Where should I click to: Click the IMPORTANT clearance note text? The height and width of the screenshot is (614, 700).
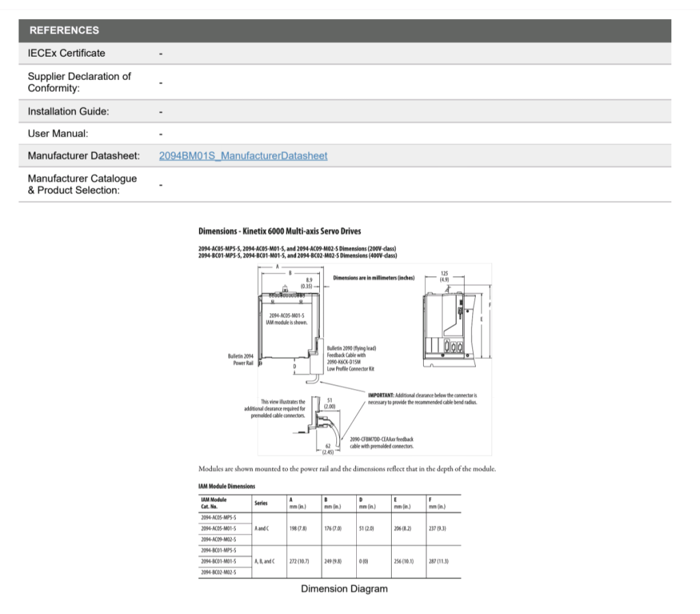(x=422, y=399)
